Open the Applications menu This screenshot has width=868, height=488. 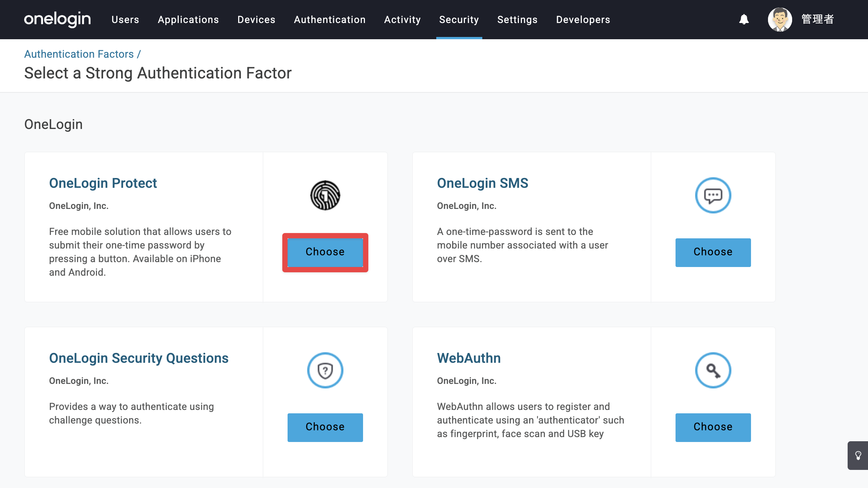click(x=188, y=20)
